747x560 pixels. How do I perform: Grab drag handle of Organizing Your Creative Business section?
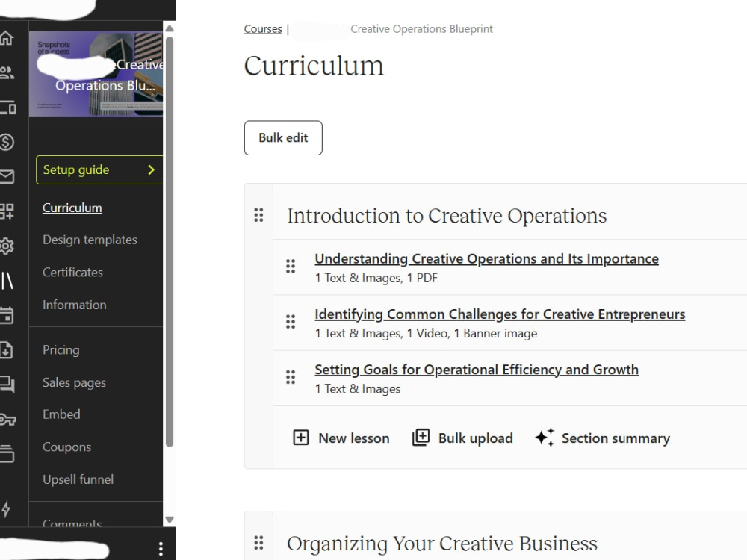pos(258,542)
